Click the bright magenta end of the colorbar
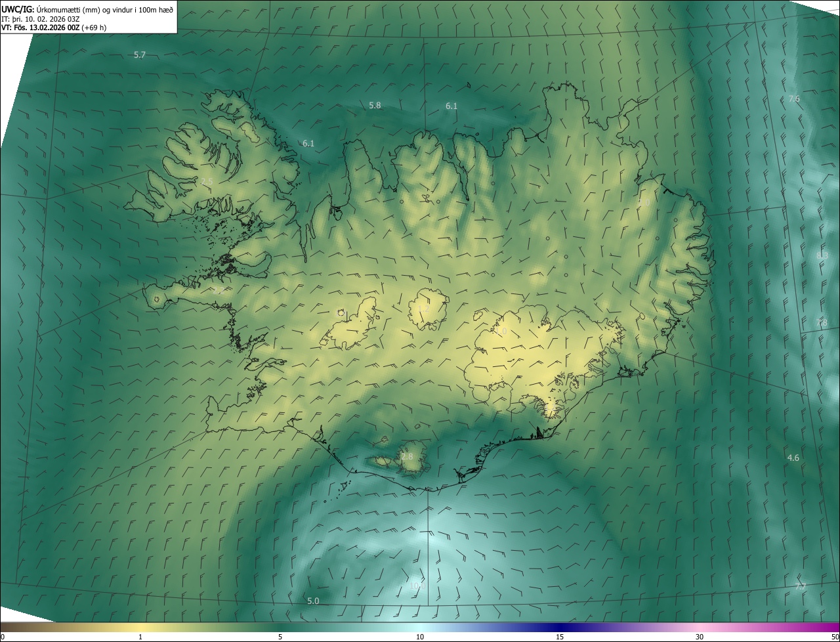Viewport: 840px width, 642px height. tap(828, 628)
